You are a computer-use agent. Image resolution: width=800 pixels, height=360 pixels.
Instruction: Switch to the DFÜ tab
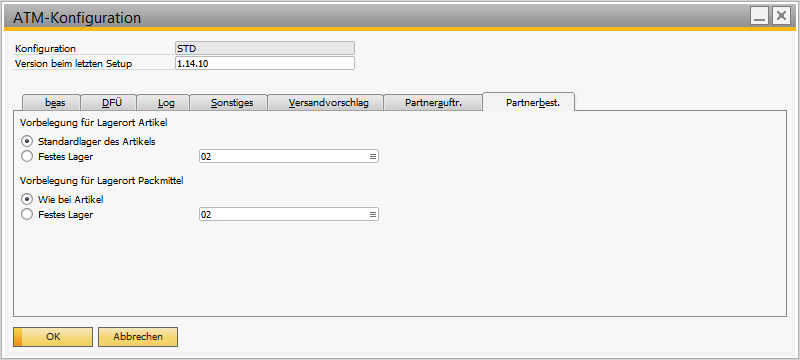click(109, 102)
